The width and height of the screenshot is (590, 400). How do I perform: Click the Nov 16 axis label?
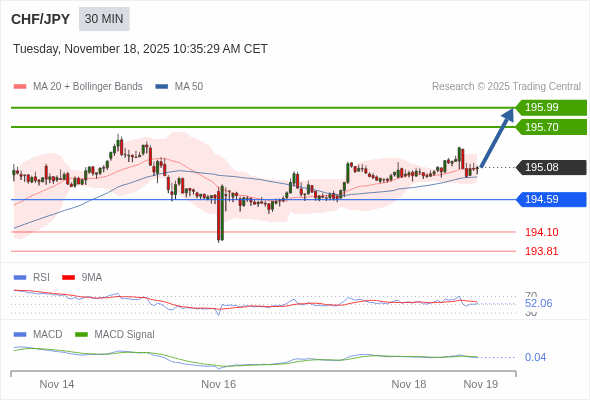(219, 384)
